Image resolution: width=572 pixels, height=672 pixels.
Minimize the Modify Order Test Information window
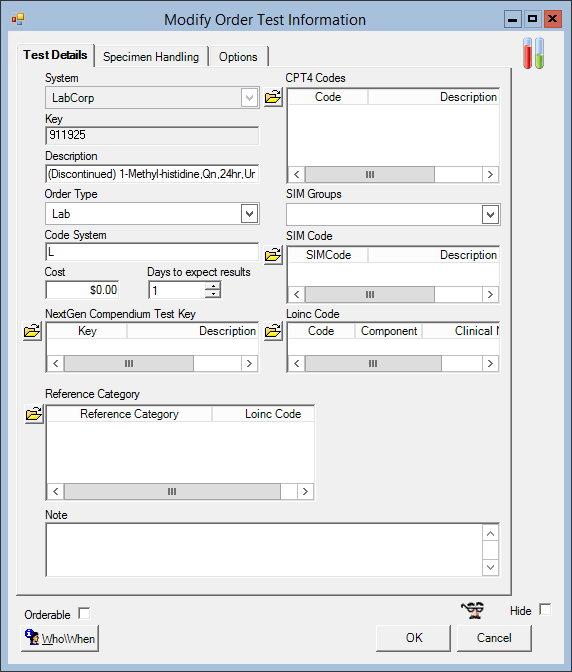(x=512, y=19)
